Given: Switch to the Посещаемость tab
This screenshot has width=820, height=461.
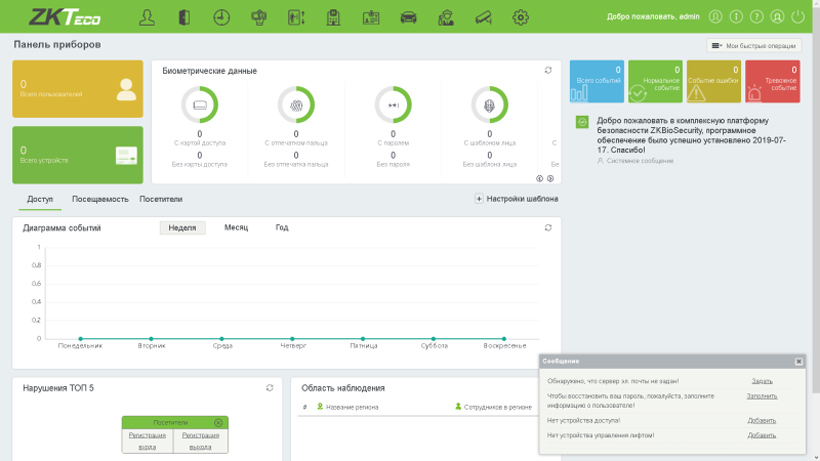Looking at the screenshot, I should (100, 199).
